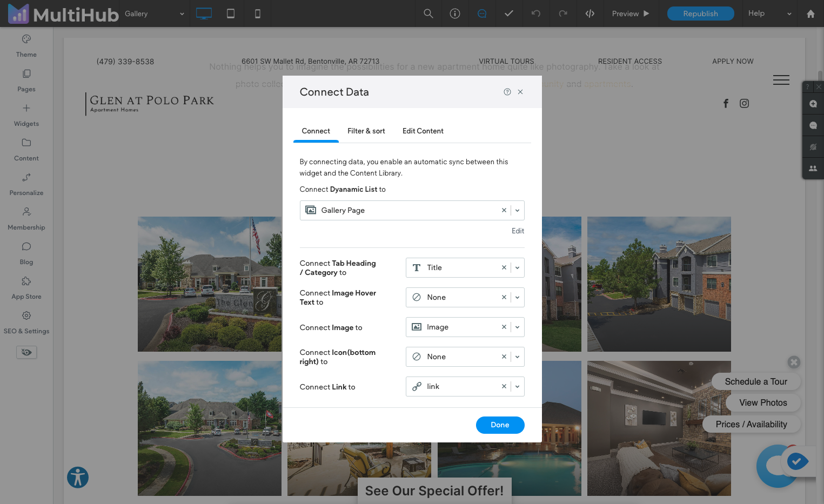Go to the home dashboard icon
The width and height of the screenshot is (824, 504).
[810, 14]
